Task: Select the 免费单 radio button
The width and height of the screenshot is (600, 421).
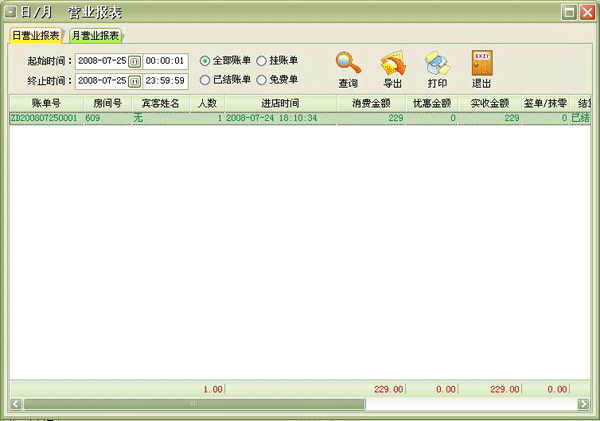Action: (x=261, y=79)
